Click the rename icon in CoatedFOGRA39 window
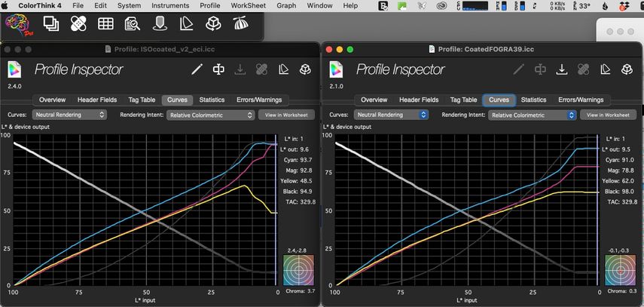The image size is (644, 307). coord(540,69)
